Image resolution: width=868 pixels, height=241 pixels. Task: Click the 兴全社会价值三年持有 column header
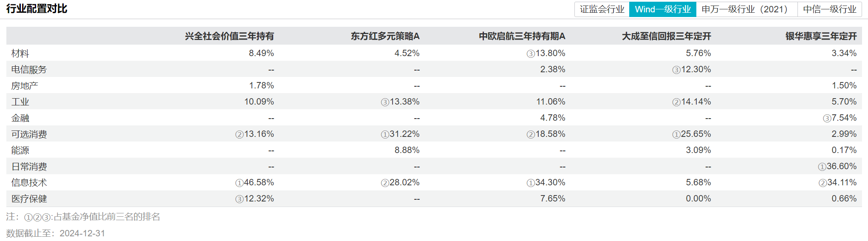tap(229, 36)
